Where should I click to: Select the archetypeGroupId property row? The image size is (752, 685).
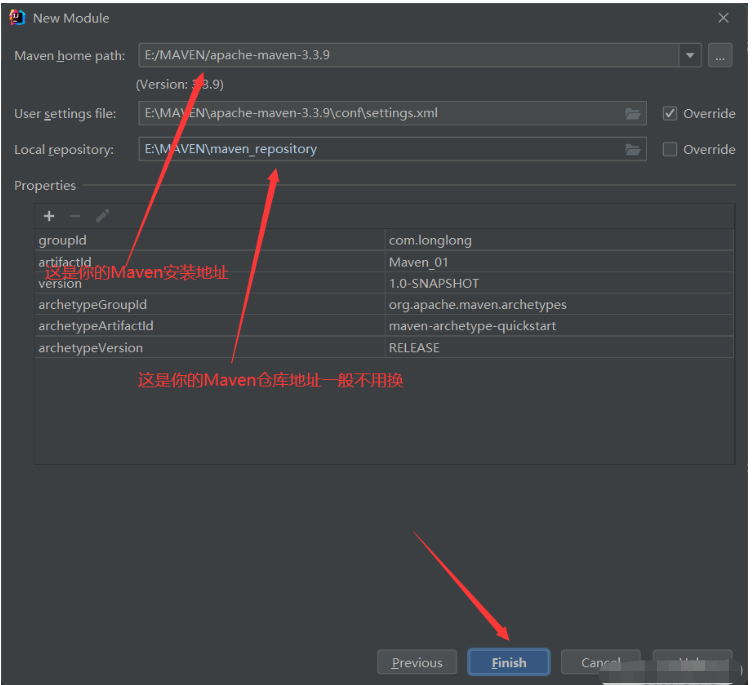pyautogui.click(x=384, y=305)
